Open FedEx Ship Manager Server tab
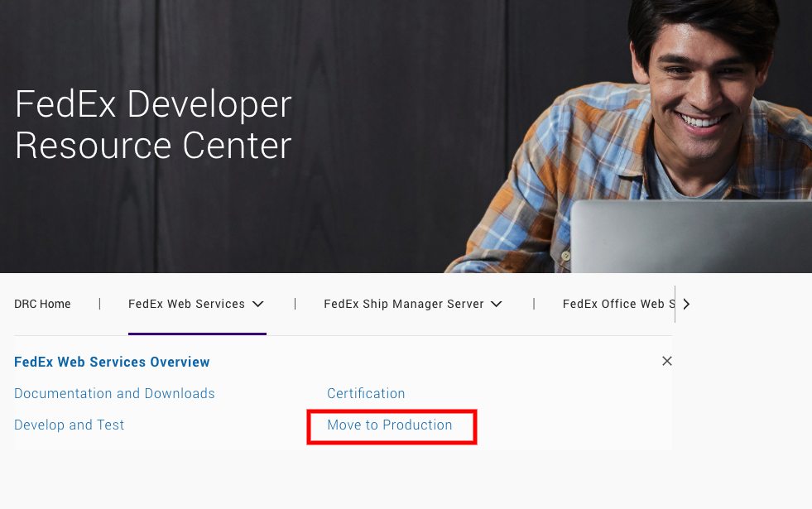The height and width of the screenshot is (509, 812). 404,304
